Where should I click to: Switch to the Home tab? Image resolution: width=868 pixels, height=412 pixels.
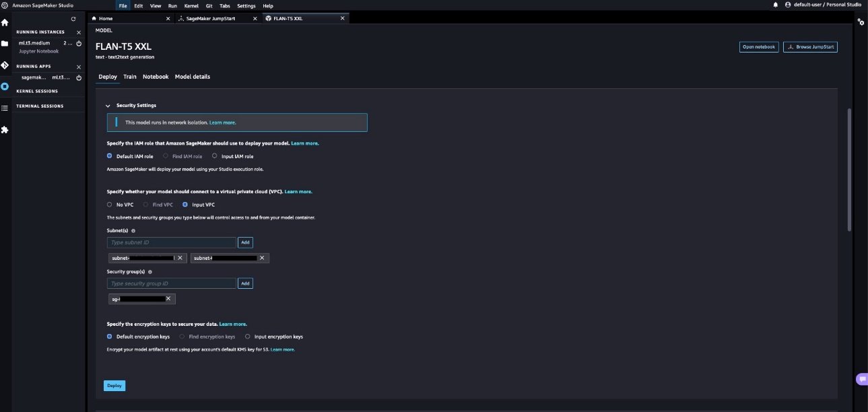pyautogui.click(x=131, y=18)
